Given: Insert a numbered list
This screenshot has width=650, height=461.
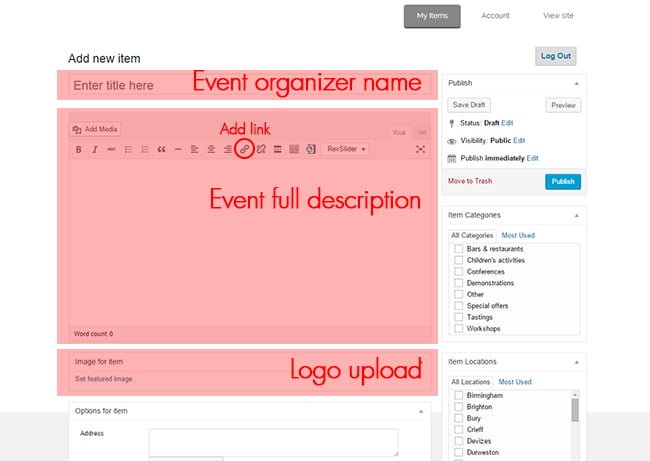Looking at the screenshot, I should pyautogui.click(x=145, y=149).
